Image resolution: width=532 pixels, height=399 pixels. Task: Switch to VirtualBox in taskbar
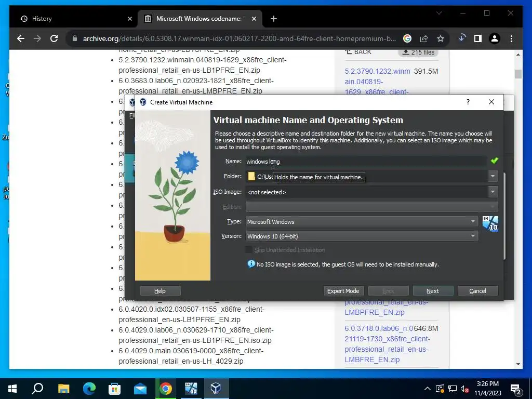pos(216,389)
